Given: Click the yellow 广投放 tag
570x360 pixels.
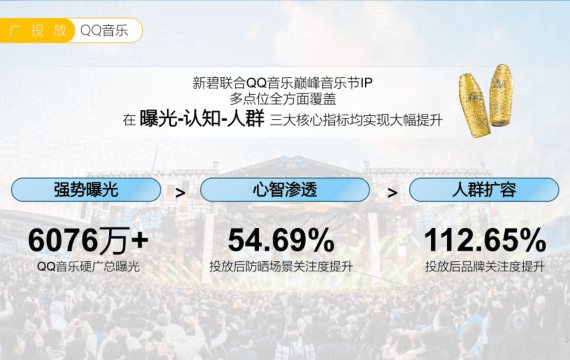Looking at the screenshot, I should (x=36, y=30).
